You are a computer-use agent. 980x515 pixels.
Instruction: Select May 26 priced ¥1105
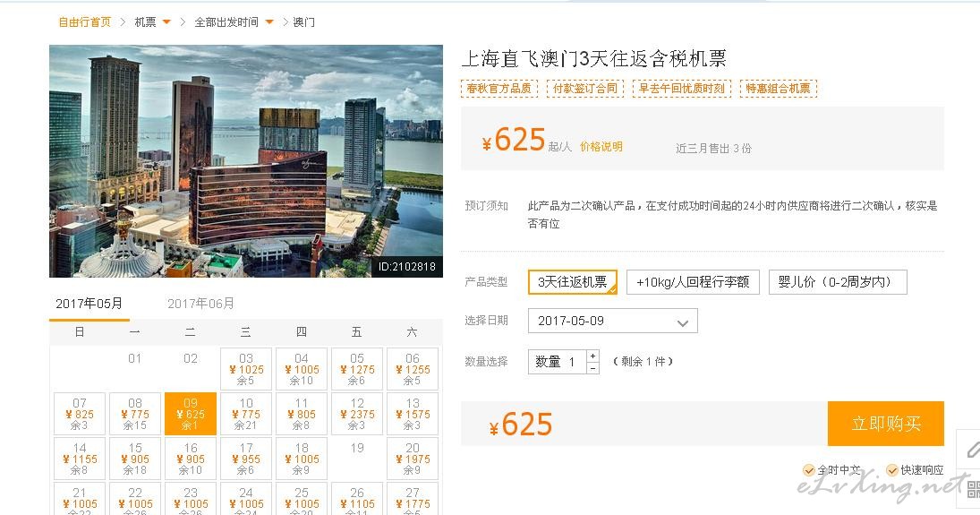coord(357,499)
